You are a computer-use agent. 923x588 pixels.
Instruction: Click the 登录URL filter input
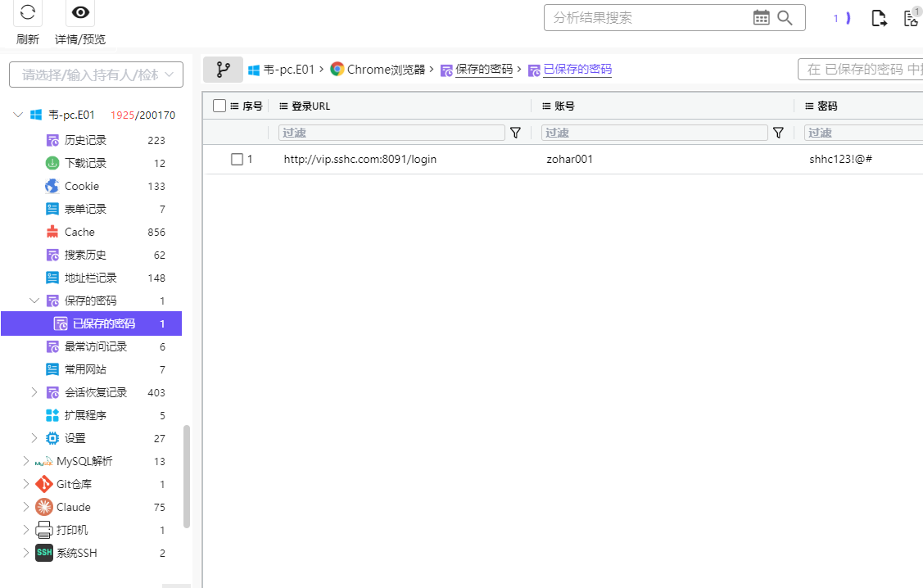[391, 133]
